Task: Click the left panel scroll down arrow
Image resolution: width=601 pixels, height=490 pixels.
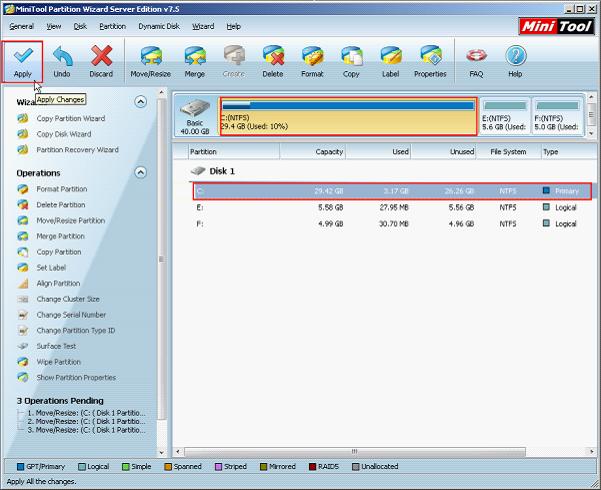Action: [162, 452]
